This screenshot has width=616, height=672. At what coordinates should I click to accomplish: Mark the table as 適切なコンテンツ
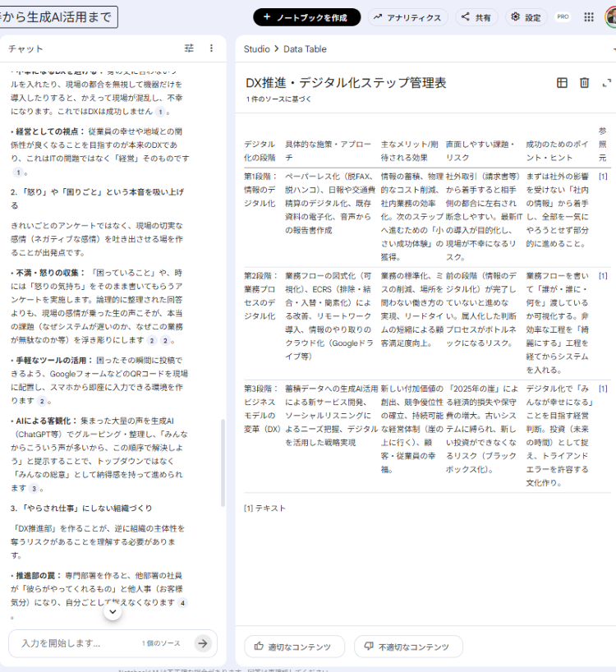(294, 647)
